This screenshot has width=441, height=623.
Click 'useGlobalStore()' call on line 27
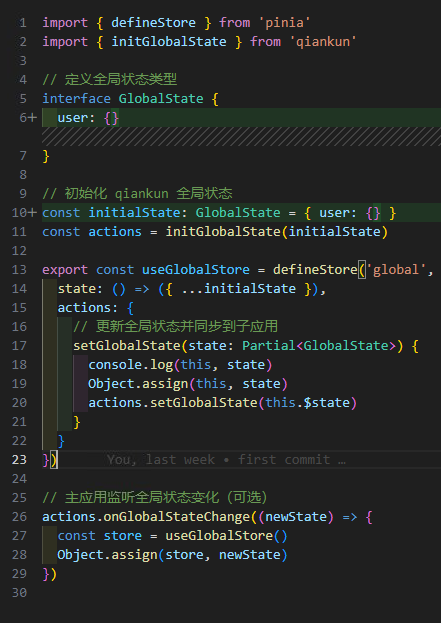[x=226, y=536]
